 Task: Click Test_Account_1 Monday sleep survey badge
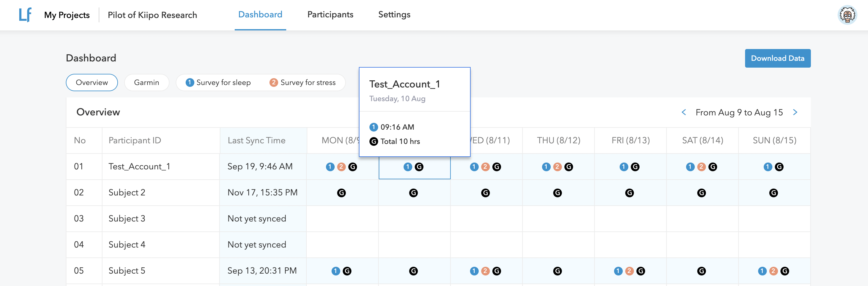330,167
